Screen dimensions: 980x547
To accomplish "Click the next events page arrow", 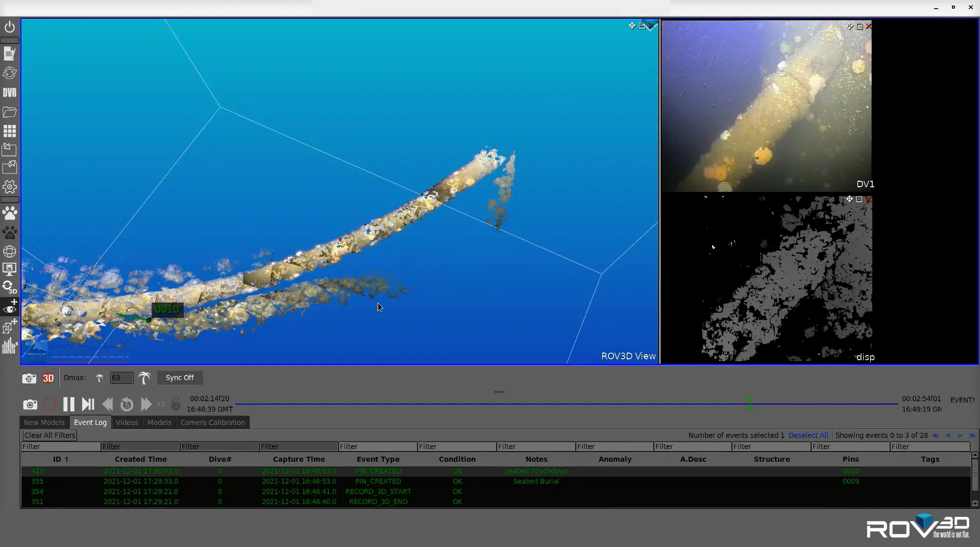I will (960, 435).
